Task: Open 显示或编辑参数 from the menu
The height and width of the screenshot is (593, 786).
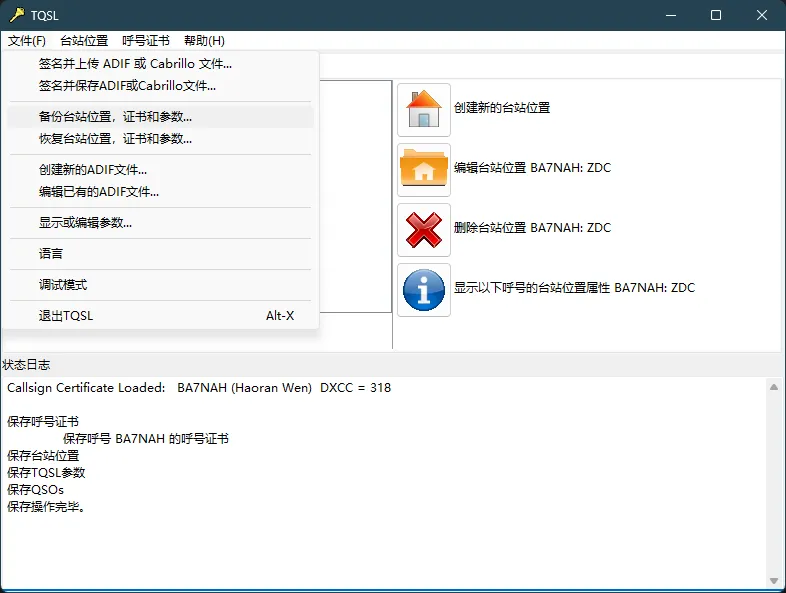Action: (x=85, y=223)
